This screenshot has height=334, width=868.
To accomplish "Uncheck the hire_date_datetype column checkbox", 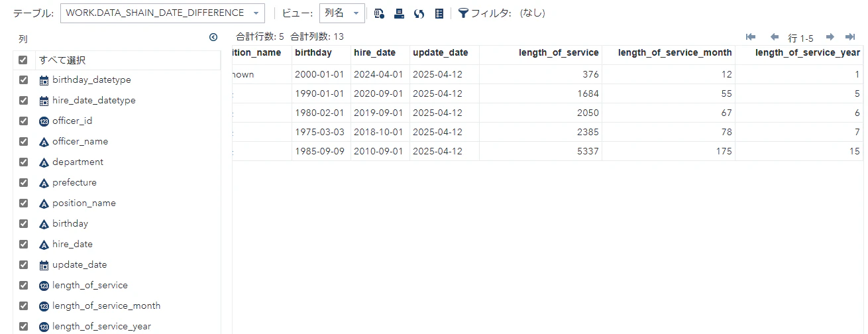I will pyautogui.click(x=23, y=100).
